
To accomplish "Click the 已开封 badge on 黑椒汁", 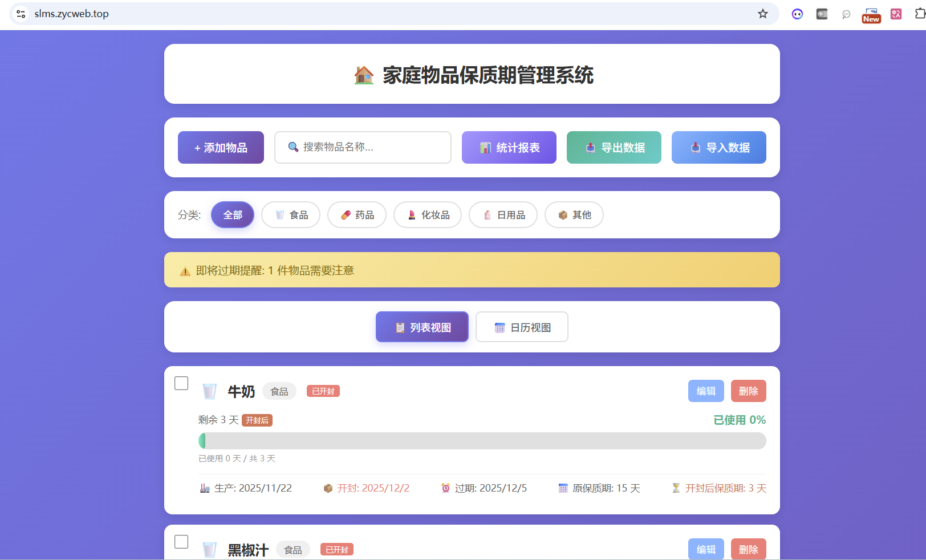I will tap(337, 550).
